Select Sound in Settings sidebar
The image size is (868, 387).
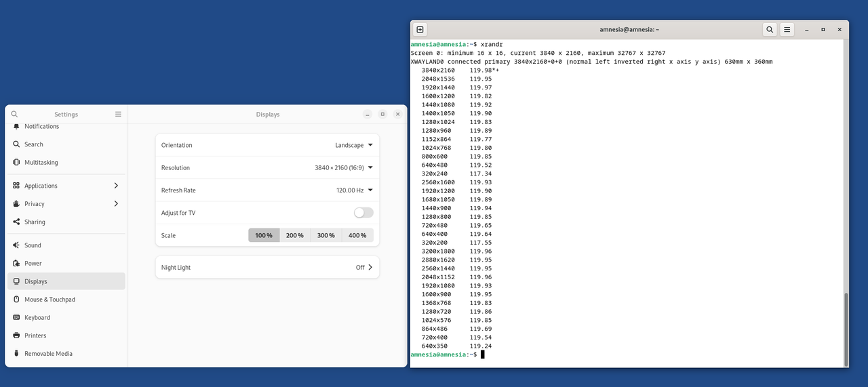(66, 245)
